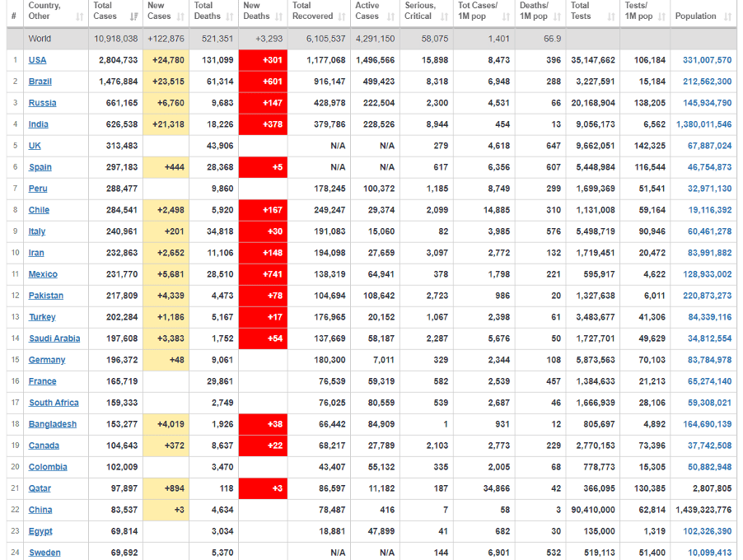The image size is (743, 560).
Task: Select China total tests 90,410,000
Action: (593, 510)
